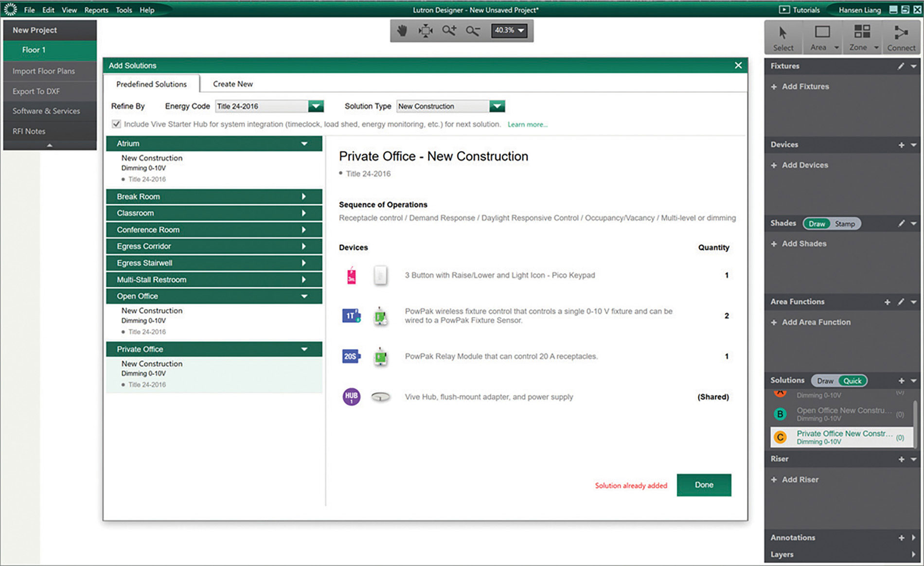Click the Annotations plus icon
The width and height of the screenshot is (924, 566).
tap(901, 538)
